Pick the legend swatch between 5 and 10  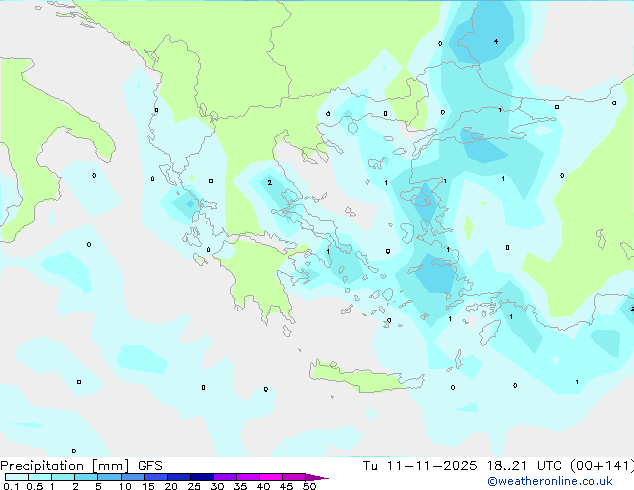[x=109, y=477]
